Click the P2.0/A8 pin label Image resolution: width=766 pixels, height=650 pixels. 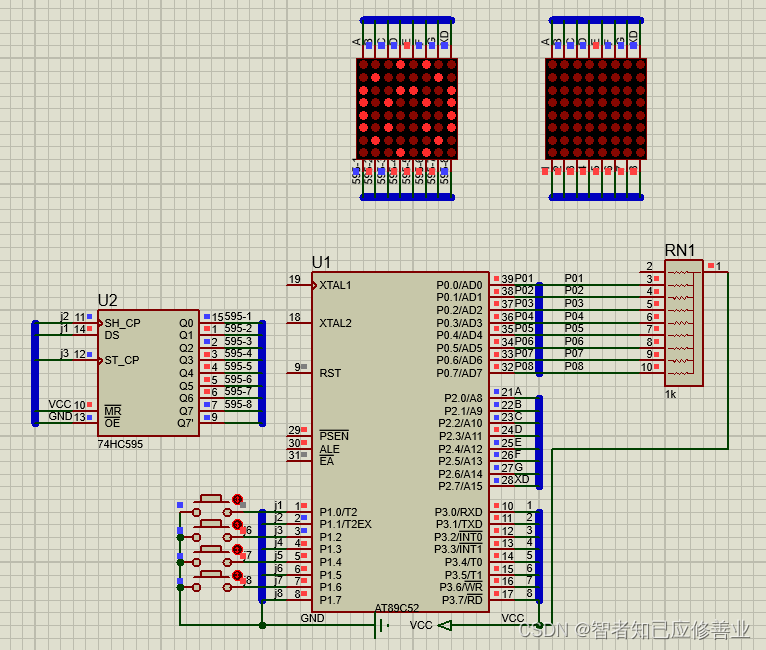pos(463,398)
